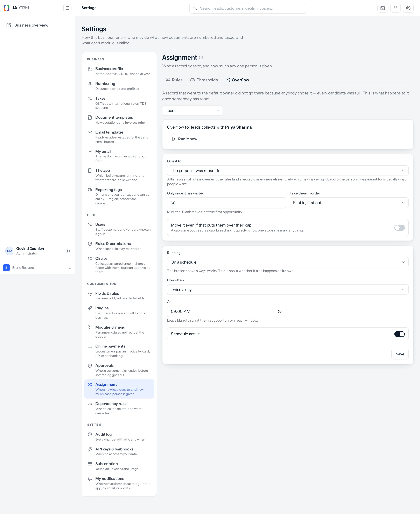
Task: Click the Taxes percent icon
Action: click(x=90, y=99)
